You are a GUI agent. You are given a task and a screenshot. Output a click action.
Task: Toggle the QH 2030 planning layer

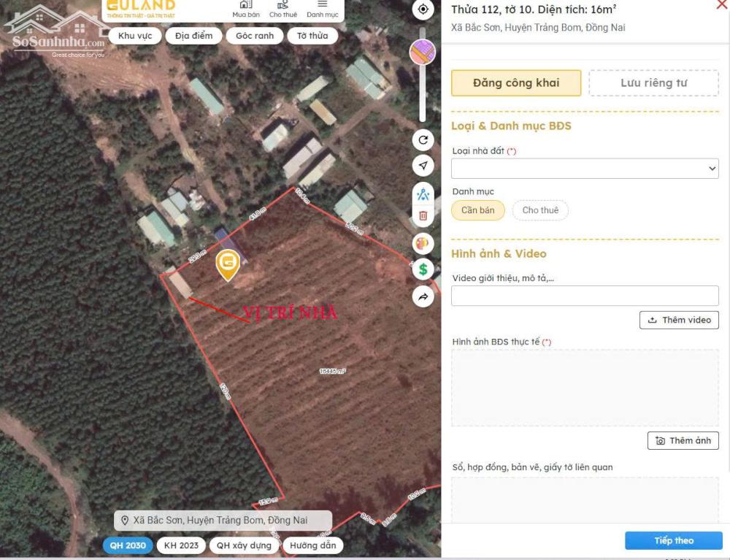[128, 545]
